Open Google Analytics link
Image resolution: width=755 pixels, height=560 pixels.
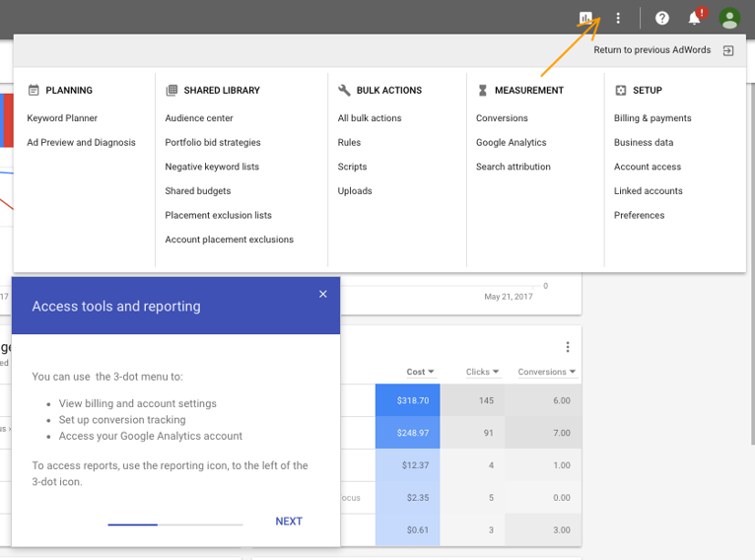[x=511, y=143]
